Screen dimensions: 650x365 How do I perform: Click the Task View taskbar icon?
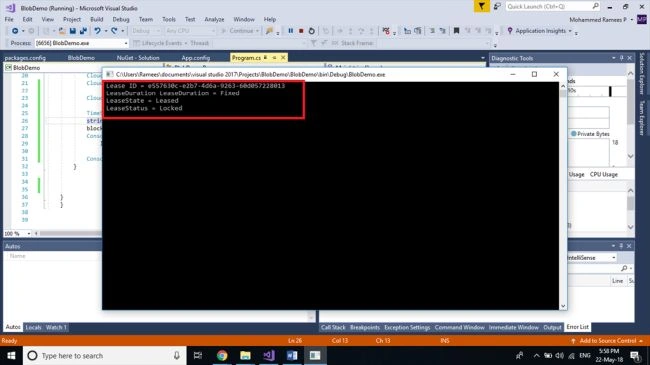click(198, 355)
